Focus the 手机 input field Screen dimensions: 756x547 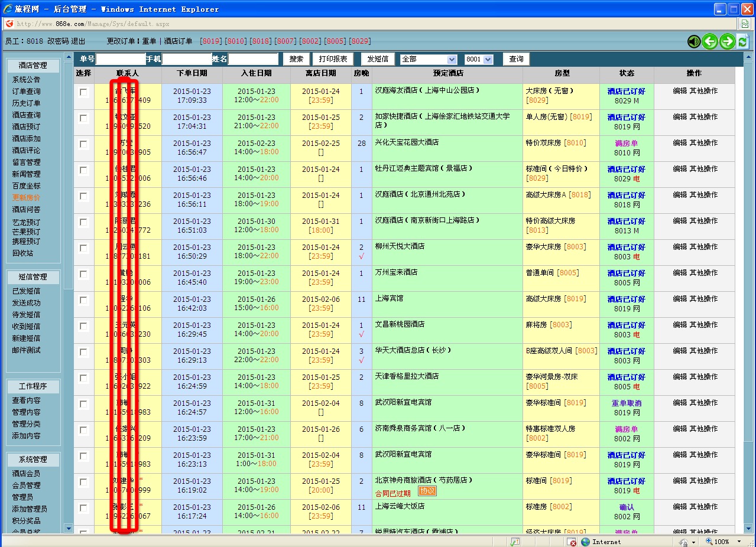[187, 59]
